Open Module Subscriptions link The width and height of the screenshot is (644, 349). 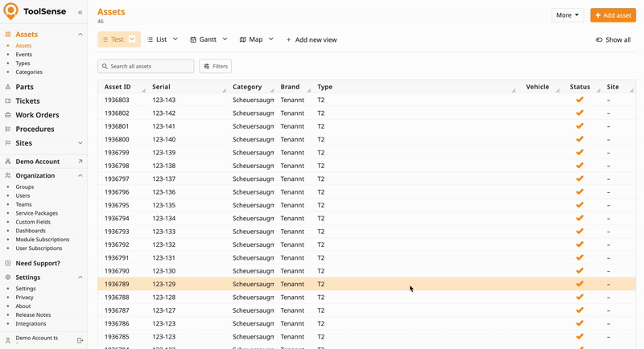[x=43, y=240]
